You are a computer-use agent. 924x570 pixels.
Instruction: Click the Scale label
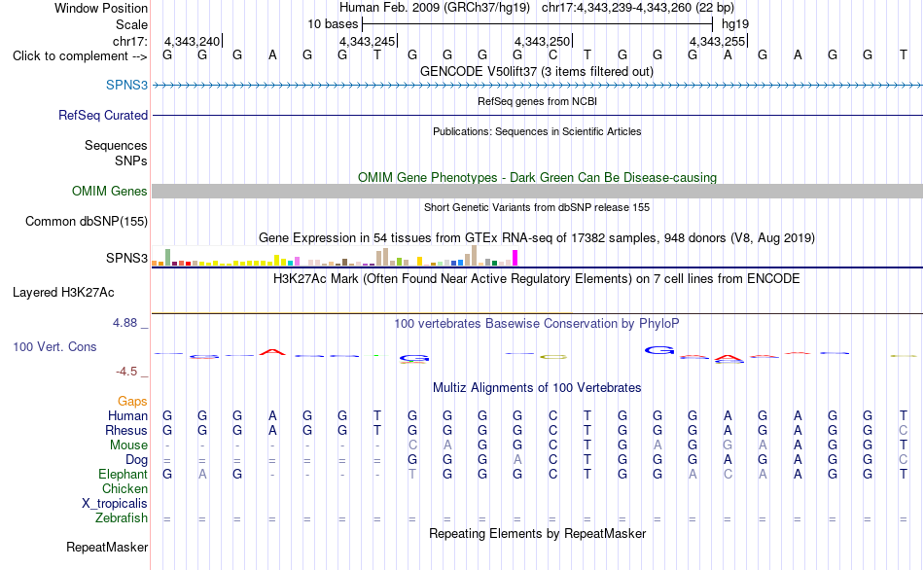(131, 24)
